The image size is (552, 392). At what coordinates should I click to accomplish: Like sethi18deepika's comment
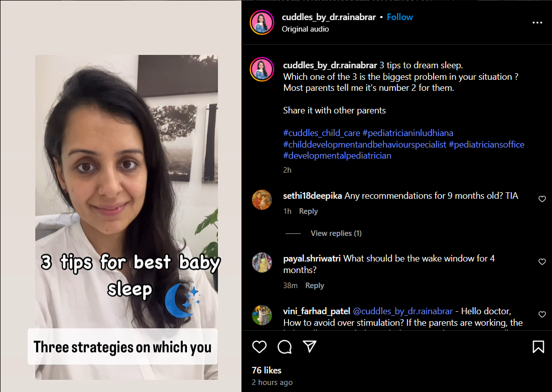coord(542,199)
